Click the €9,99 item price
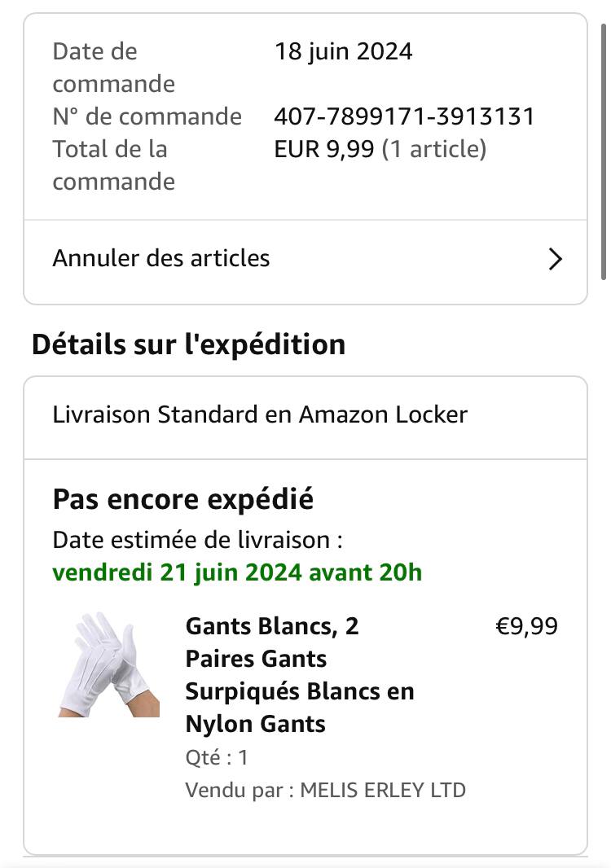Image resolution: width=611 pixels, height=868 pixels. coord(527,626)
